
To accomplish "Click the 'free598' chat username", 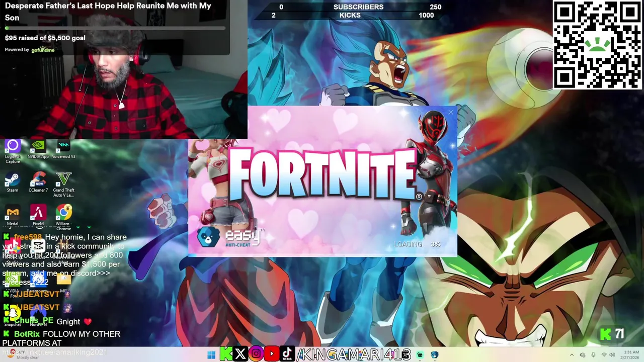I will pos(28,237).
